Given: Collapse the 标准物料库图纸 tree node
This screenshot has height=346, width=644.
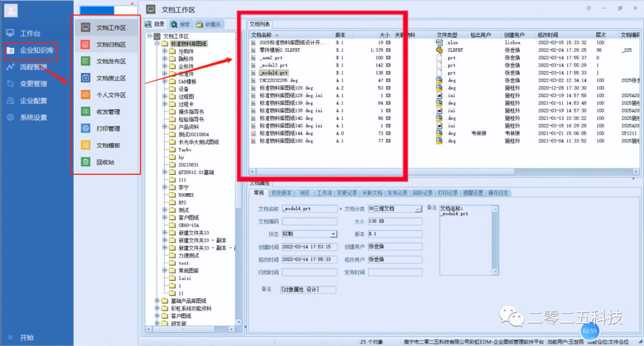Looking at the screenshot, I should (157, 44).
